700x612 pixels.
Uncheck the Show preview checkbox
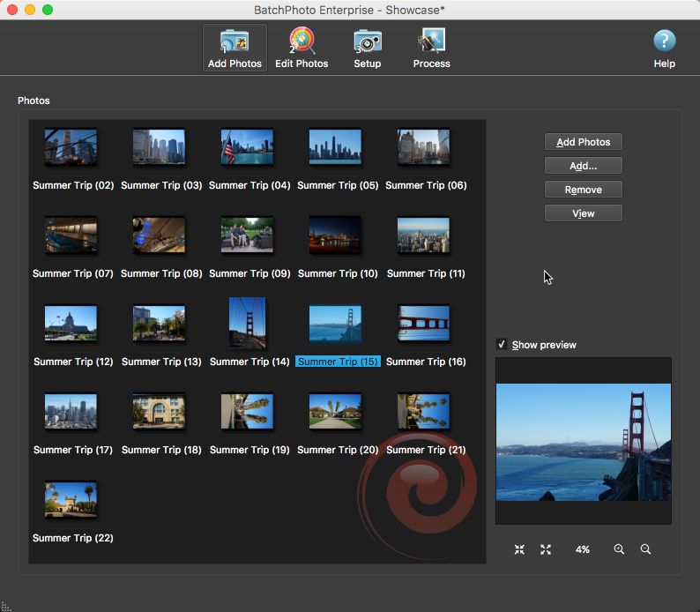(502, 344)
